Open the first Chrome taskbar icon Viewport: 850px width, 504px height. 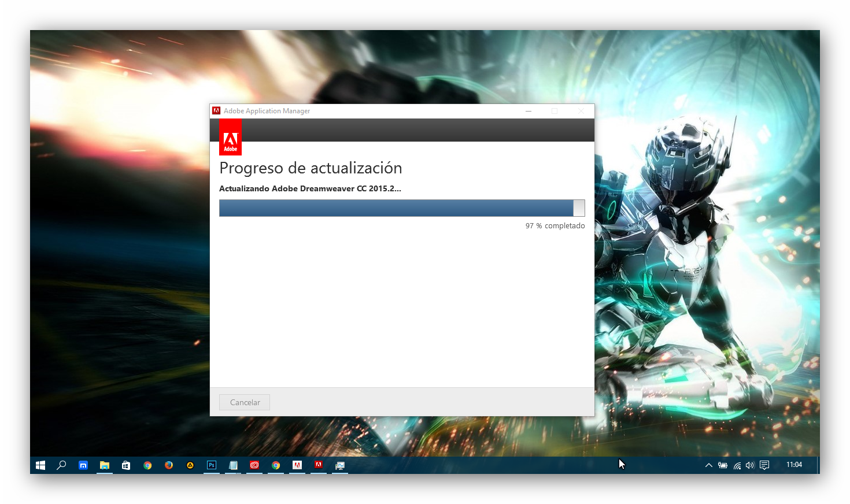147,465
